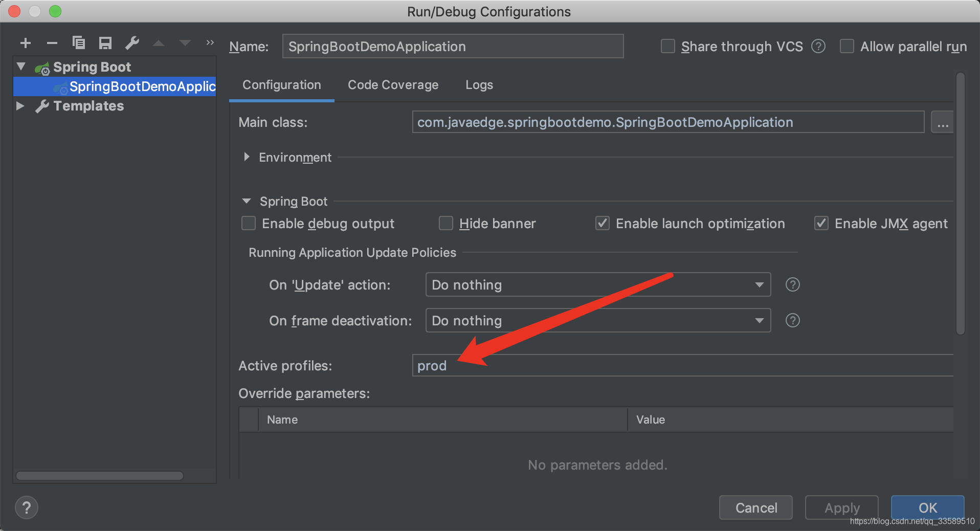Add a new configuration with plus icon

[x=26, y=43]
